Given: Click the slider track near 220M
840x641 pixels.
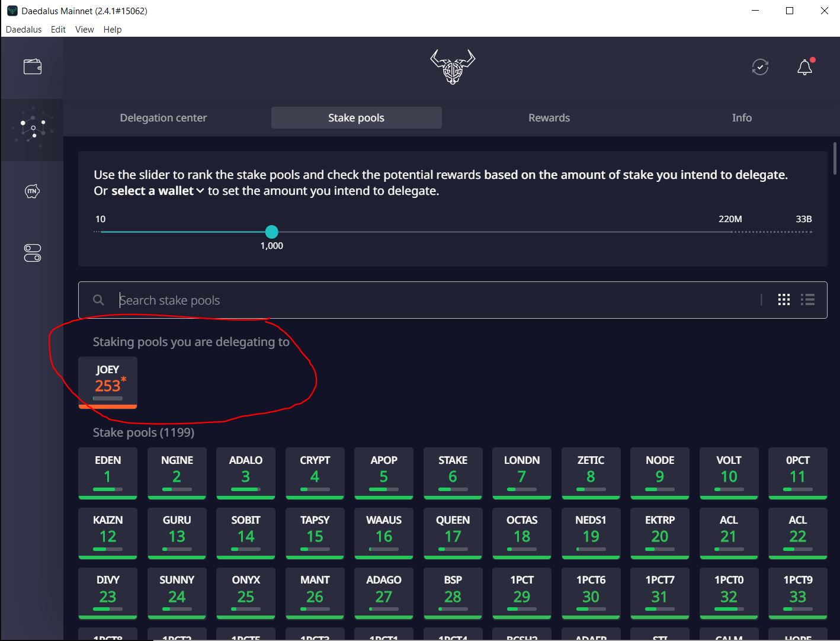Looking at the screenshot, I should pyautogui.click(x=730, y=232).
